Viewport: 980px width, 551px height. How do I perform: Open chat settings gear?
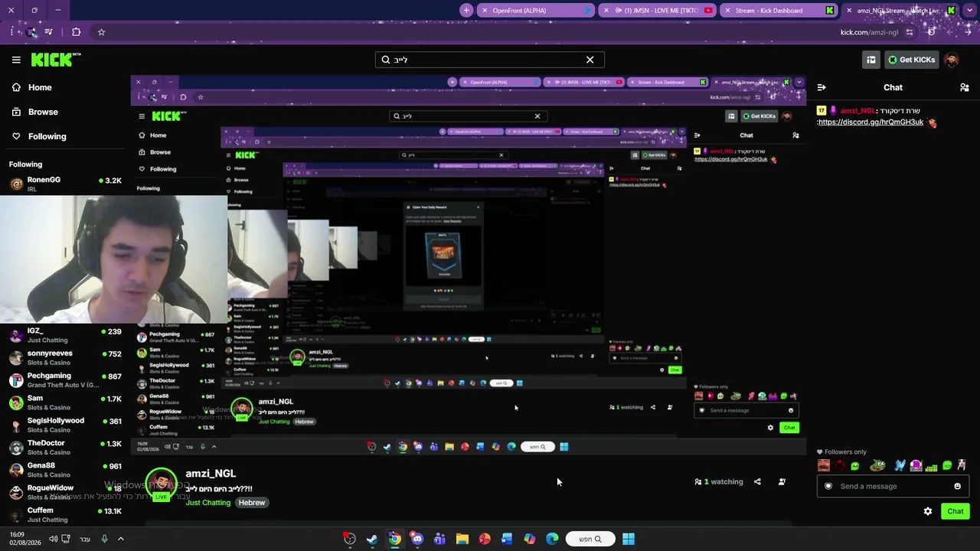[928, 511]
